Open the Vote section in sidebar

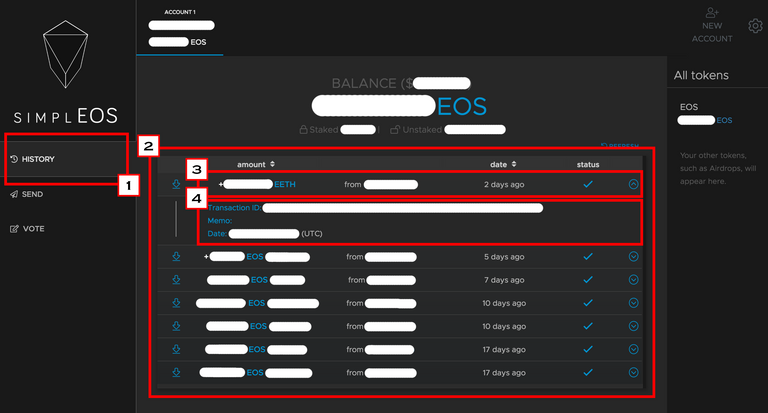point(27,229)
